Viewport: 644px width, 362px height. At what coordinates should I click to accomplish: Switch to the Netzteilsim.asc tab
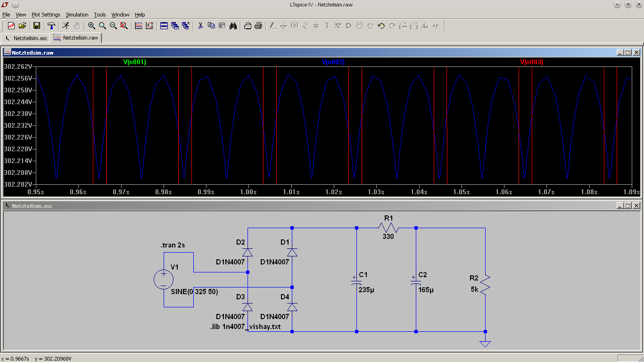(26, 38)
